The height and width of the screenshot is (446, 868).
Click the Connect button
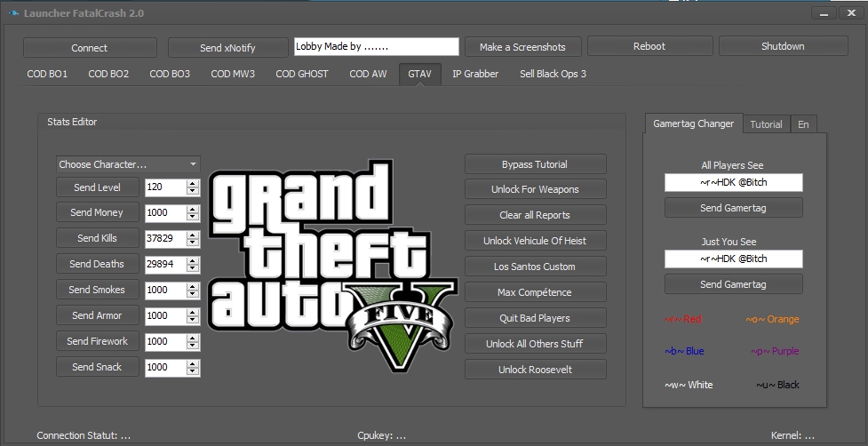pos(90,48)
